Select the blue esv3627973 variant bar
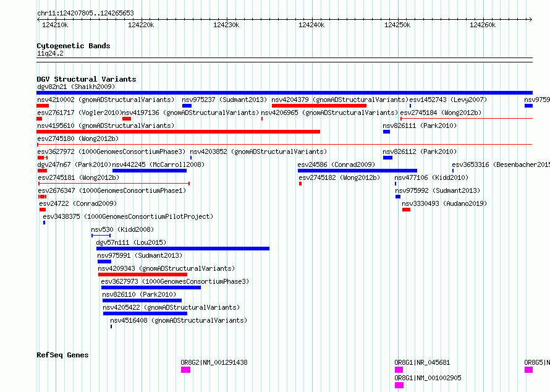Screen dimensions: 550x392 tap(151, 288)
